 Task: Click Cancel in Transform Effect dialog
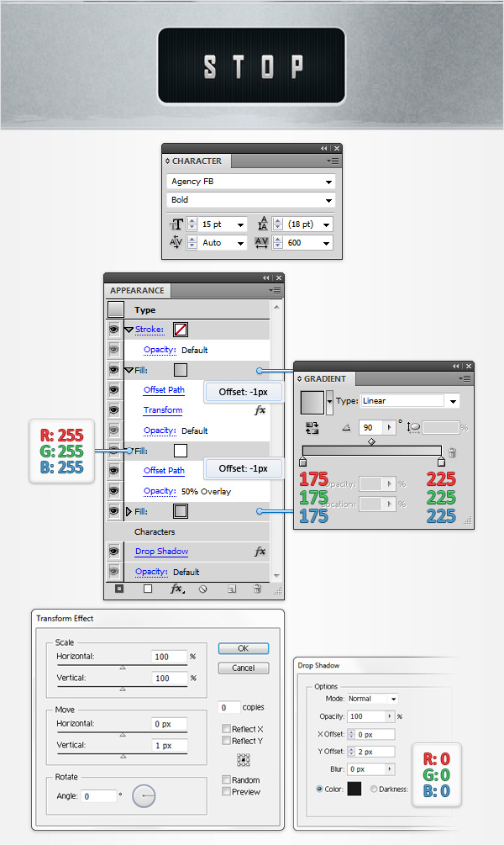coord(244,668)
